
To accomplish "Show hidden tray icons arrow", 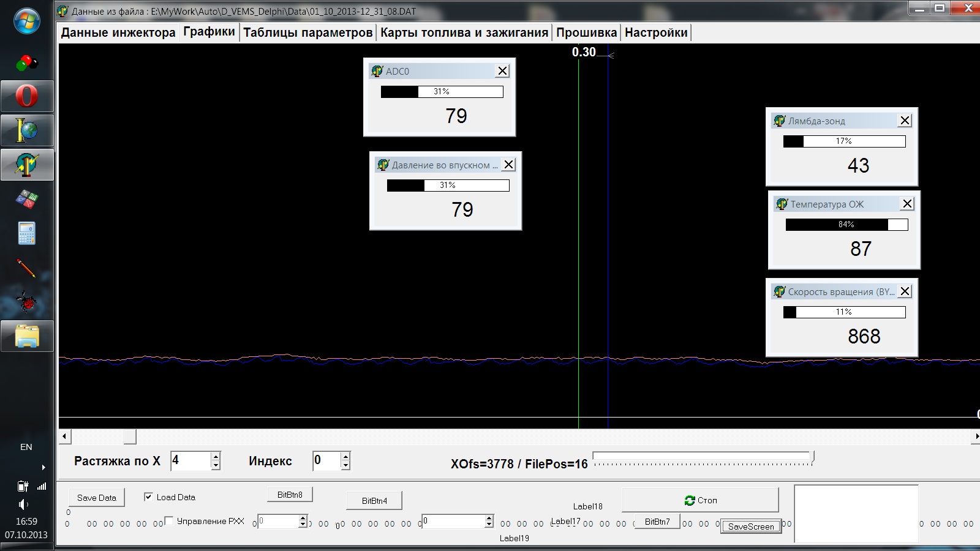I will [43, 467].
